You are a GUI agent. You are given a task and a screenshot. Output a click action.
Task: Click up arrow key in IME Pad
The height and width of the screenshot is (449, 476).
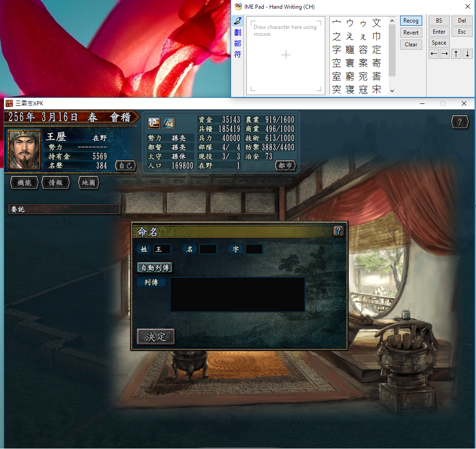point(456,54)
